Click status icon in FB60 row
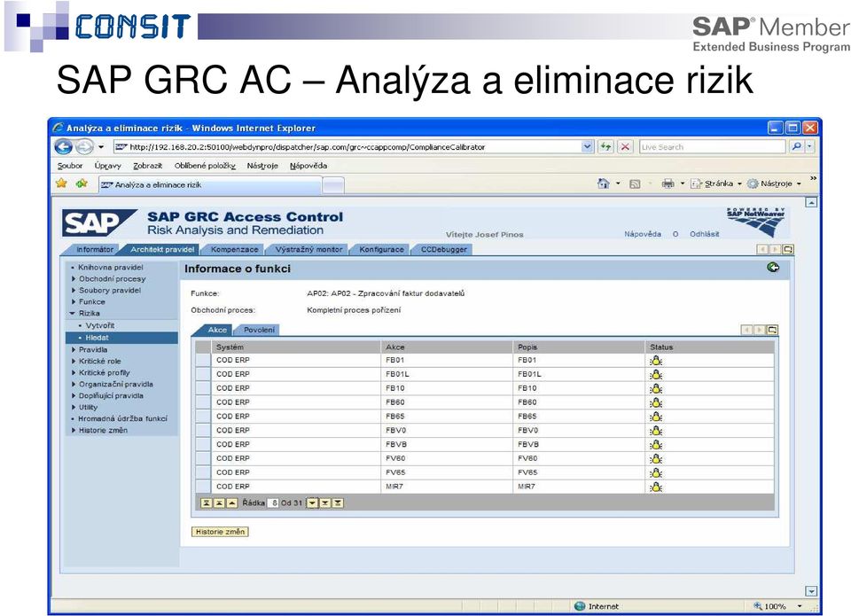Image resolution: width=851 pixels, height=616 pixels. (x=656, y=402)
